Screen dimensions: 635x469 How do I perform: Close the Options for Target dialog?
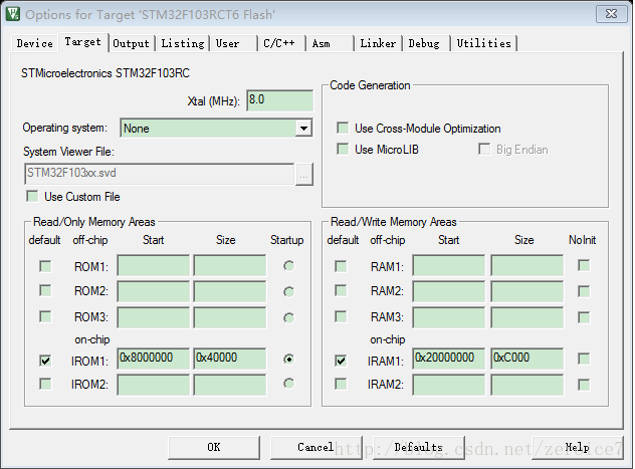611,14
